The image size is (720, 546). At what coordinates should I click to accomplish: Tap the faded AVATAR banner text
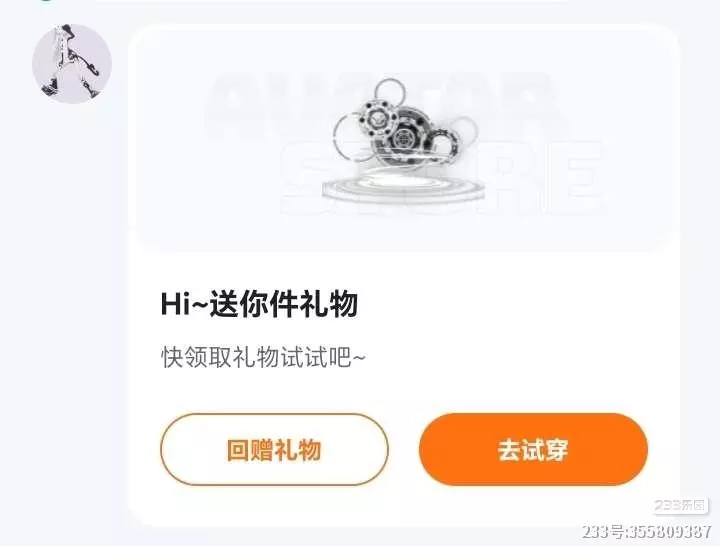click(383, 106)
